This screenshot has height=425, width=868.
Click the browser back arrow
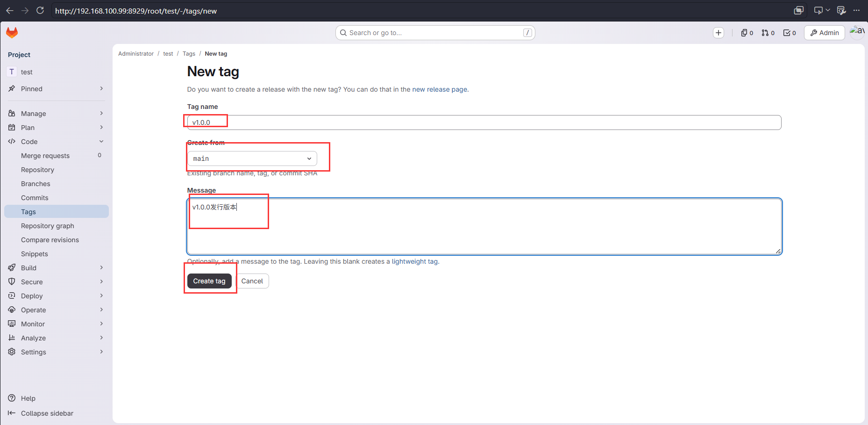pos(10,10)
